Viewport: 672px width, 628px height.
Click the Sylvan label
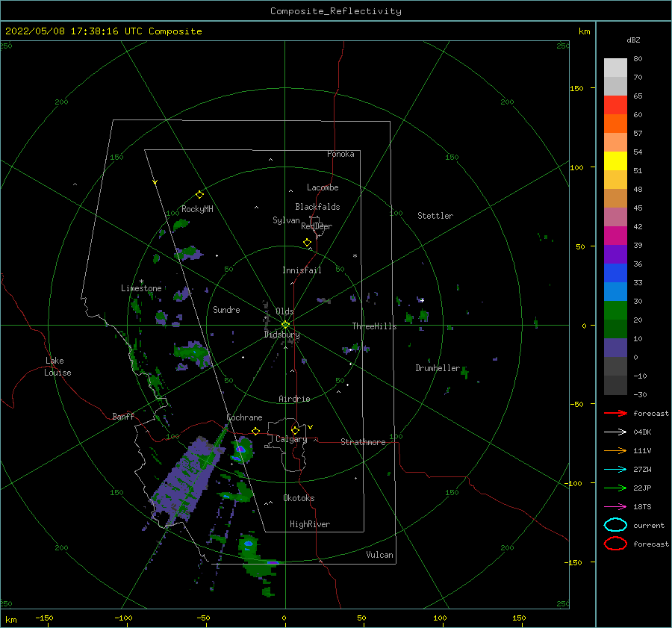[x=286, y=220]
